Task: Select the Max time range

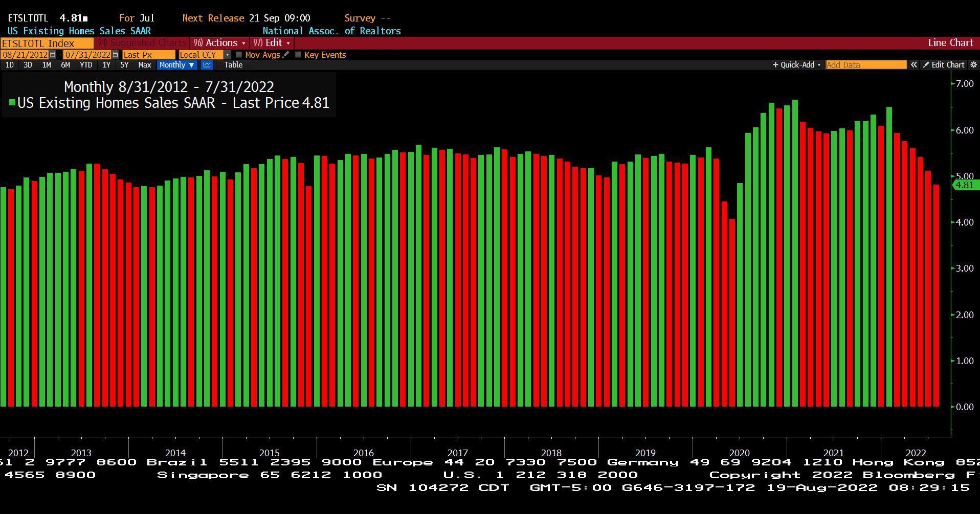Action: click(145, 65)
